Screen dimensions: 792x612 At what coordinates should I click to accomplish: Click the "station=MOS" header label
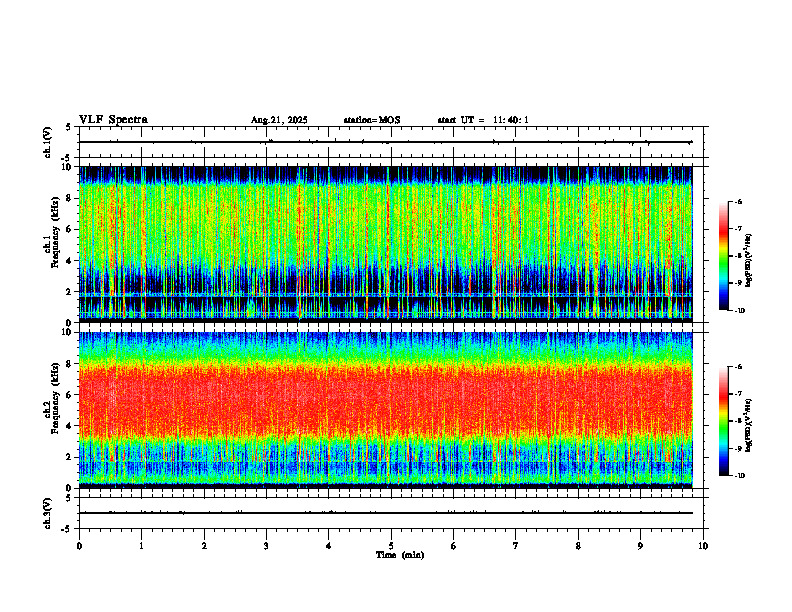click(x=372, y=120)
